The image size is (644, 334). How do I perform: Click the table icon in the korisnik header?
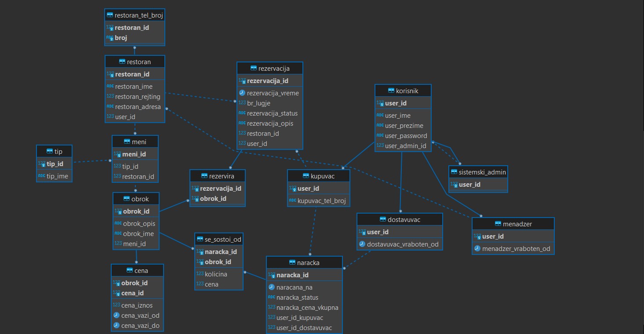(391, 91)
